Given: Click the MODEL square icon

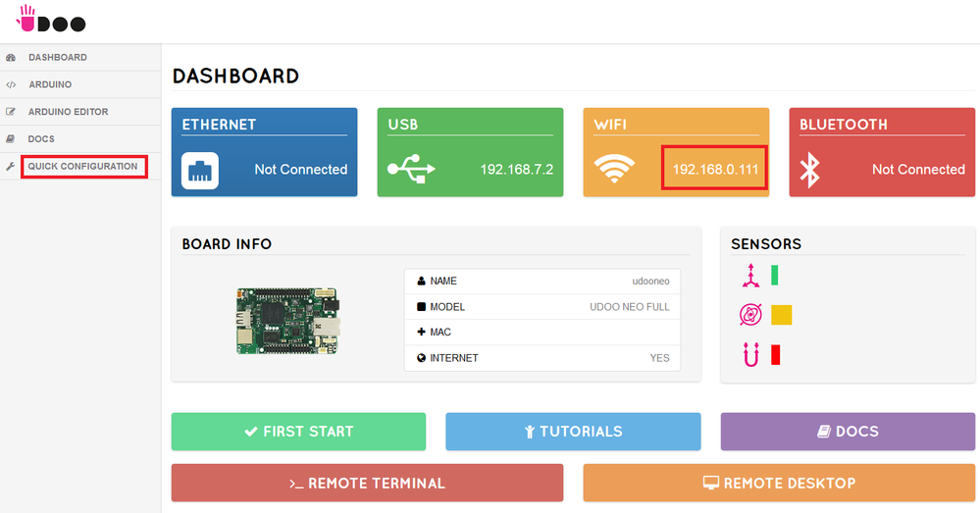Looking at the screenshot, I should 421,307.
